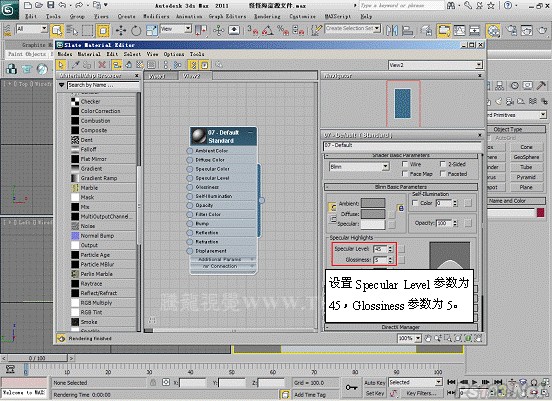Viewport: 552px width, 401px height.
Task: Click the 3ds Max application logo button
Action: (8, 9)
